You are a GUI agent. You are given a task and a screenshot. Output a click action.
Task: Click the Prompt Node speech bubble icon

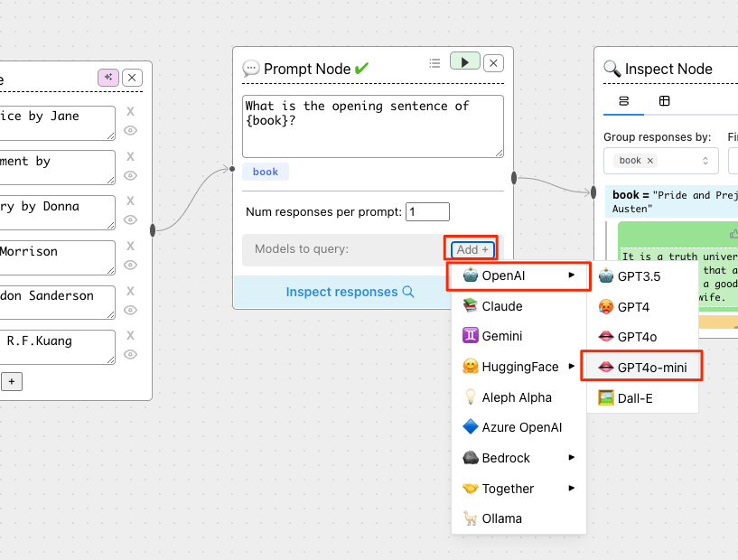click(251, 69)
